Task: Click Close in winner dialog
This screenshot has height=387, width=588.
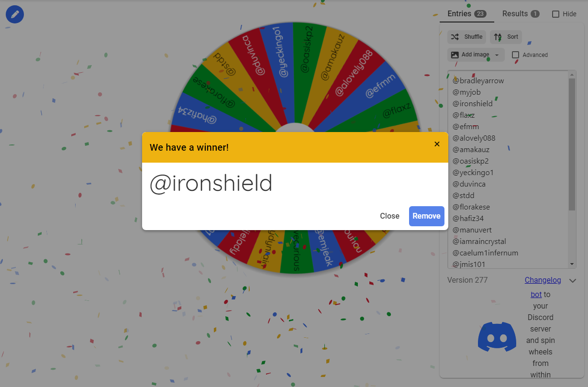Action: pyautogui.click(x=389, y=216)
